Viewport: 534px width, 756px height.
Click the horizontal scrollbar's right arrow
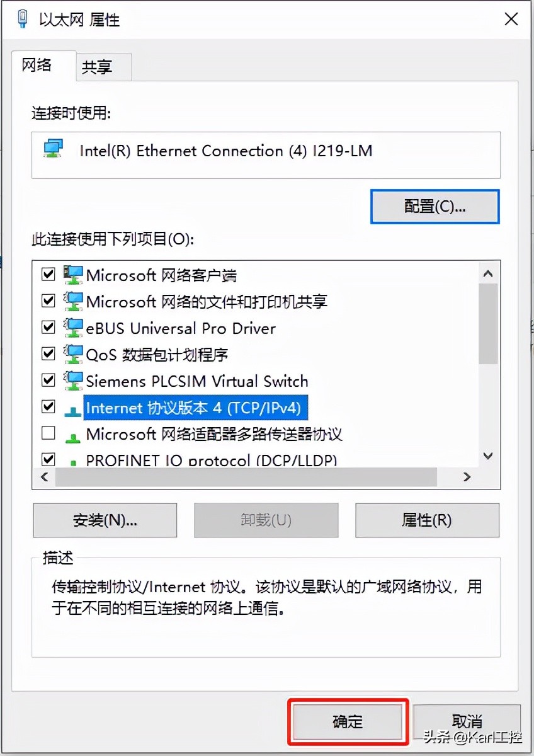point(467,478)
